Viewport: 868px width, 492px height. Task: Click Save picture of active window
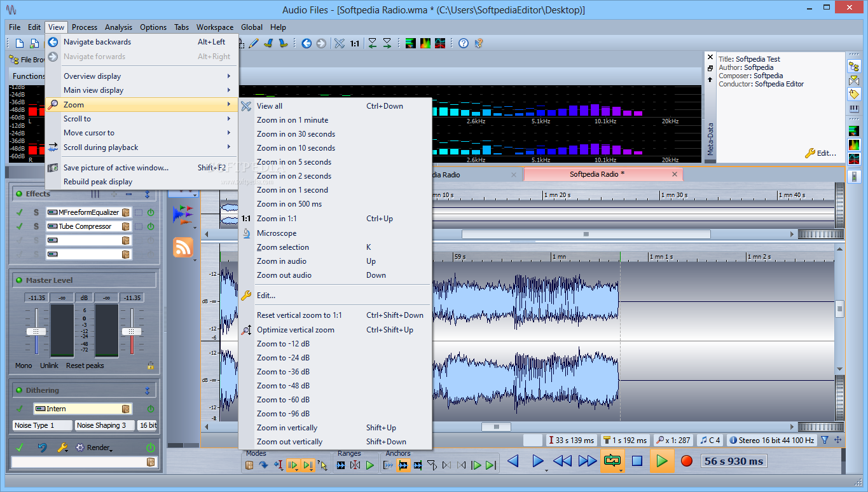[142, 168]
